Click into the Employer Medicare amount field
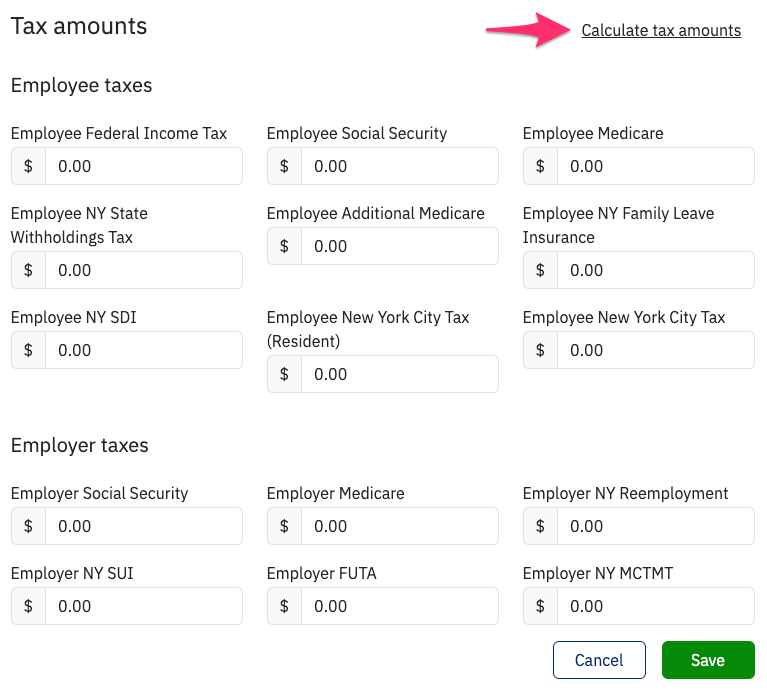Viewport: 767px width, 690px height. tap(399, 526)
